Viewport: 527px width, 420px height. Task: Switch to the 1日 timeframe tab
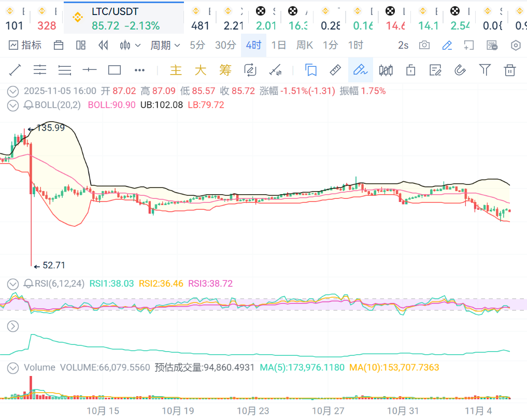tap(279, 46)
